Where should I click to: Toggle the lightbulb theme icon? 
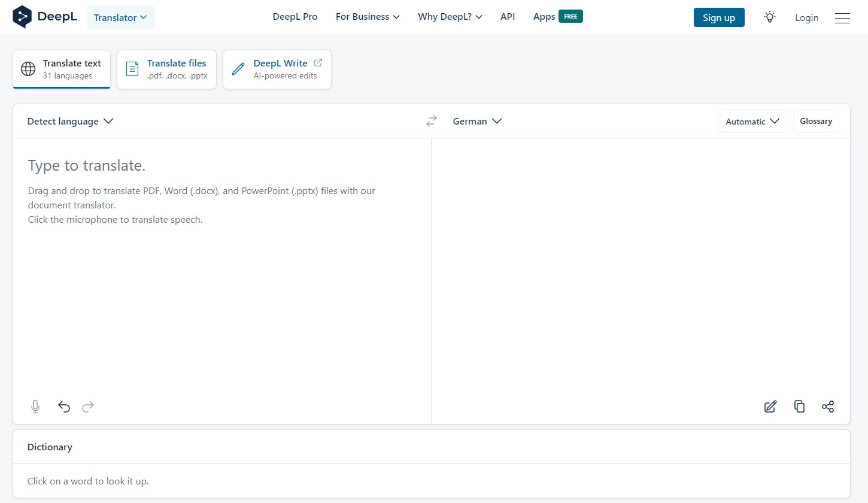point(770,17)
